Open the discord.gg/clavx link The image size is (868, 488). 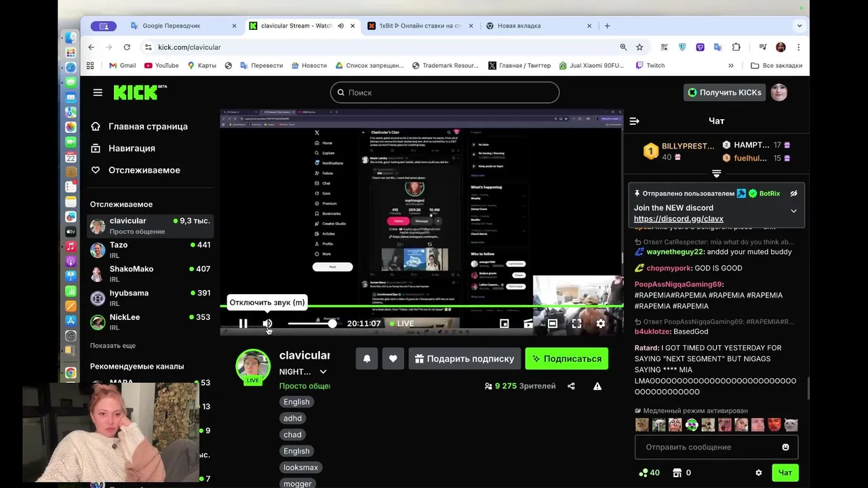[678, 219]
